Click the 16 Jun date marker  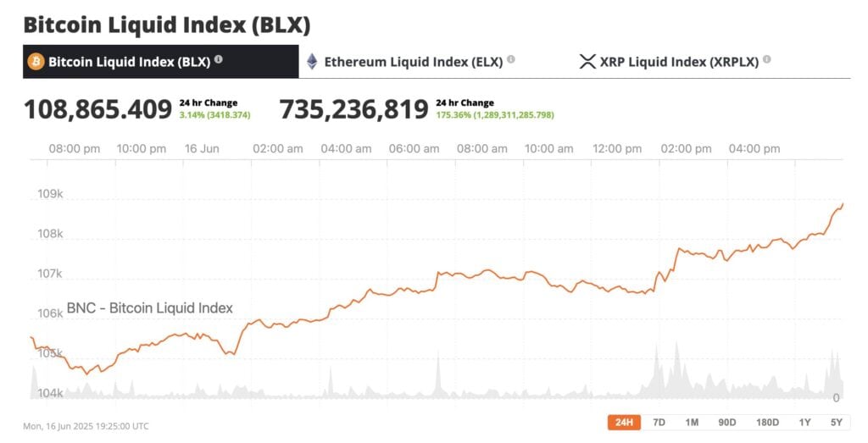click(202, 149)
